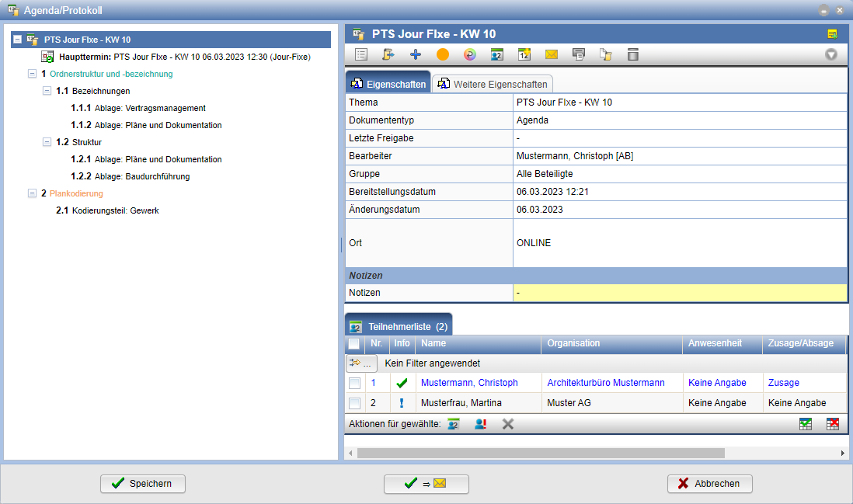Click the trash bin delete icon
The image size is (853, 504).
(x=633, y=54)
